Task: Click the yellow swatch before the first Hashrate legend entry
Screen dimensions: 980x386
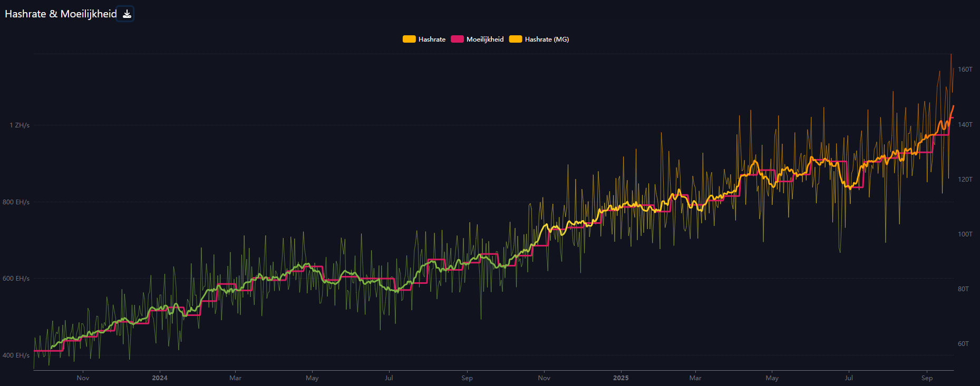Action: click(409, 39)
